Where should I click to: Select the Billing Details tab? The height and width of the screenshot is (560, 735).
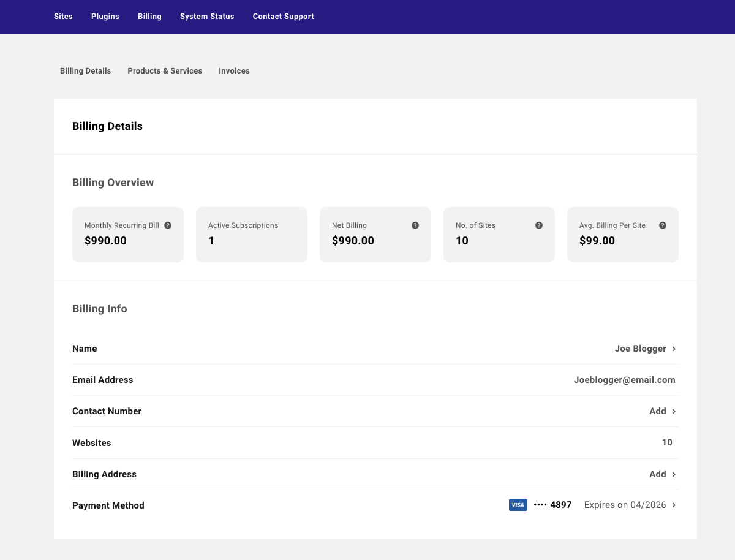(85, 70)
